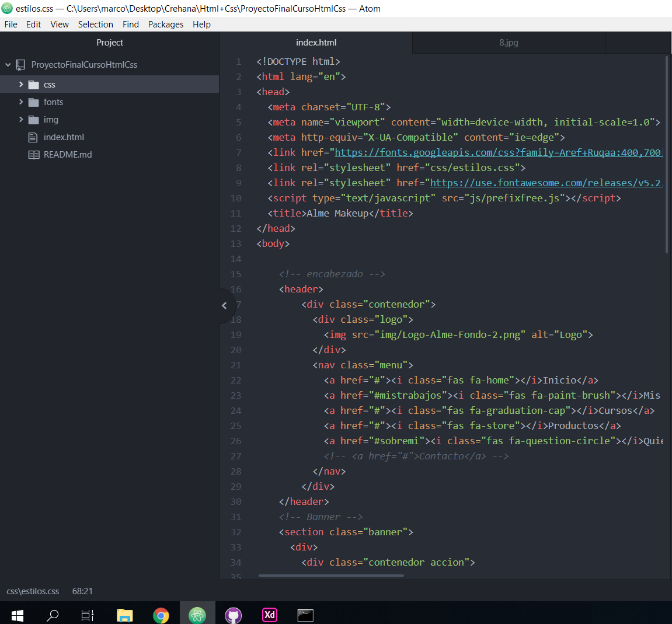
Task: Expand the css folder chevron
Action: [21, 85]
